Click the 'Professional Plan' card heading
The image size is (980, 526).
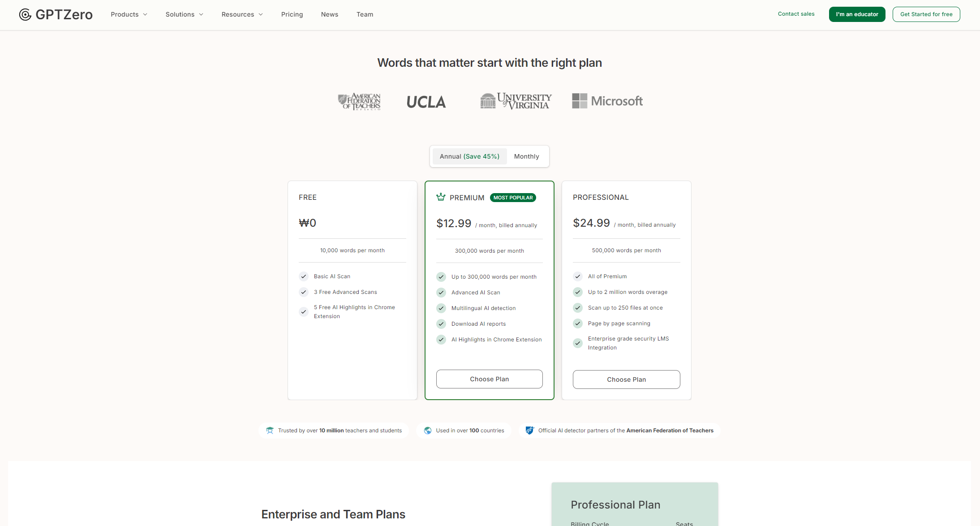point(615,505)
